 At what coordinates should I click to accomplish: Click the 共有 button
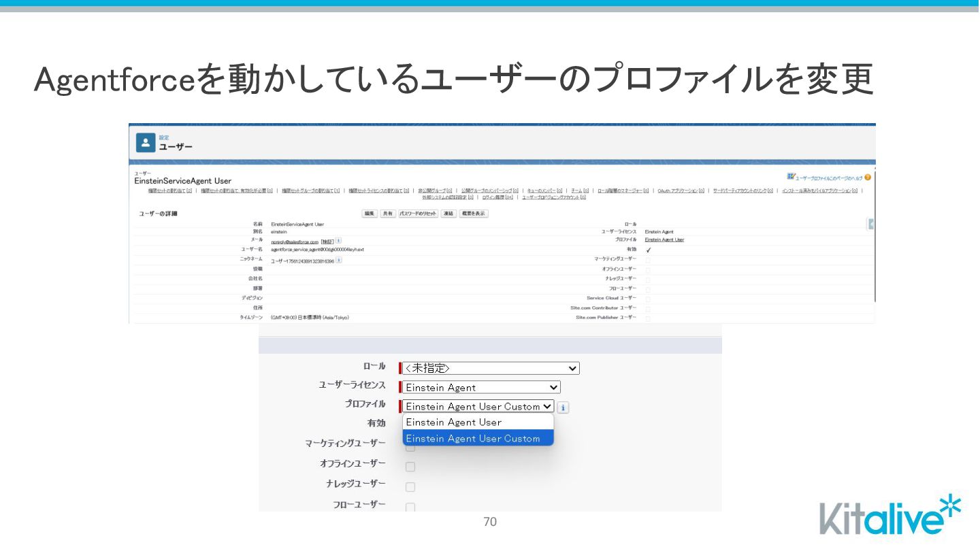387,214
